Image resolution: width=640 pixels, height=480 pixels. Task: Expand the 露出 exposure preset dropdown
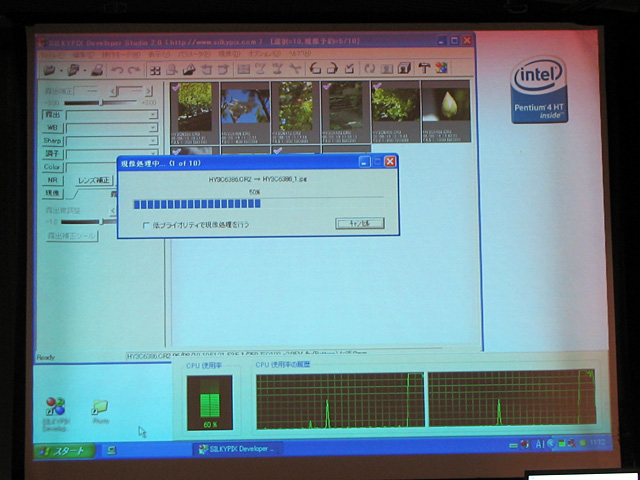153,115
